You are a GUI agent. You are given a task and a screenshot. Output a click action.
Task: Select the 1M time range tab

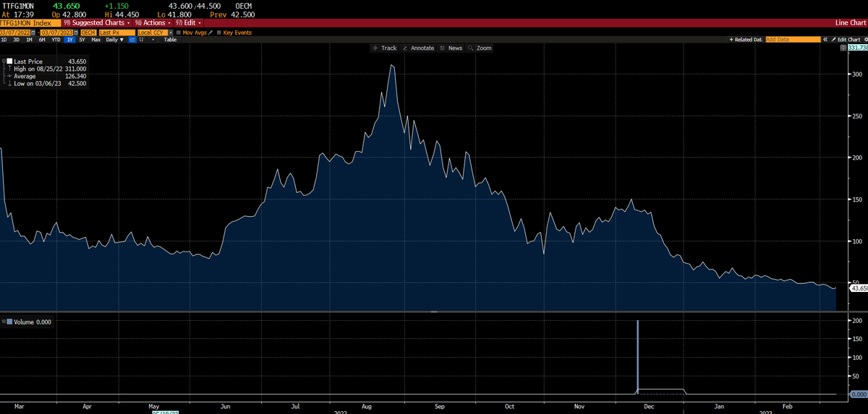click(29, 40)
